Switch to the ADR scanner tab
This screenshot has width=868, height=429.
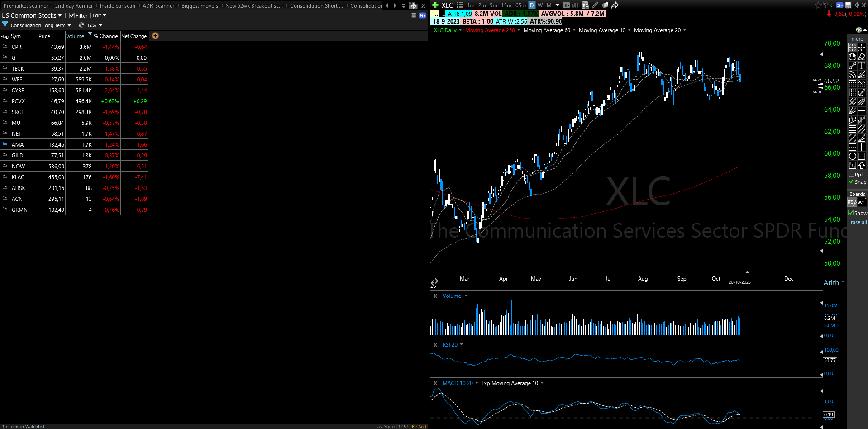pos(158,6)
